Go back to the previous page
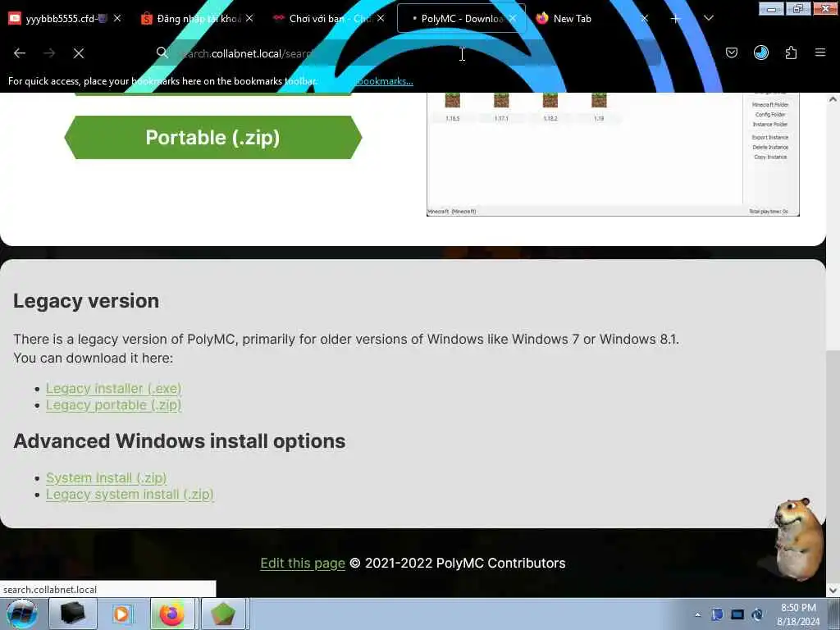 [20, 53]
